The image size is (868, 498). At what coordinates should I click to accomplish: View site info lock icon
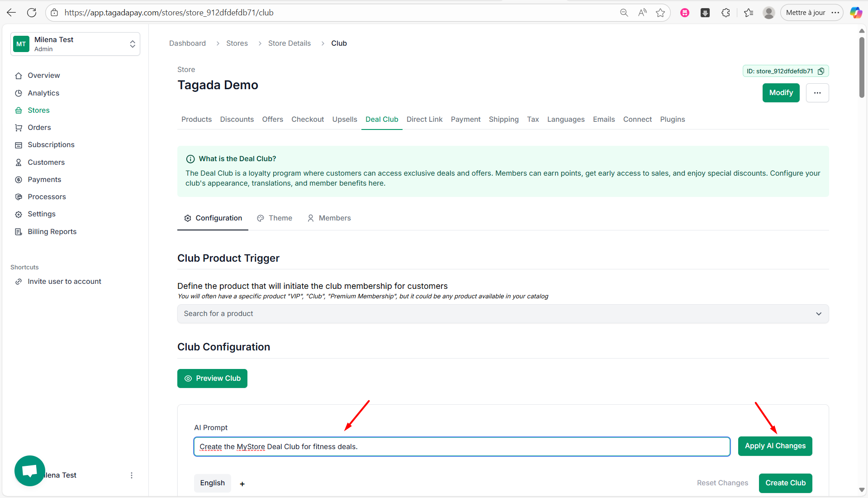pyautogui.click(x=54, y=13)
